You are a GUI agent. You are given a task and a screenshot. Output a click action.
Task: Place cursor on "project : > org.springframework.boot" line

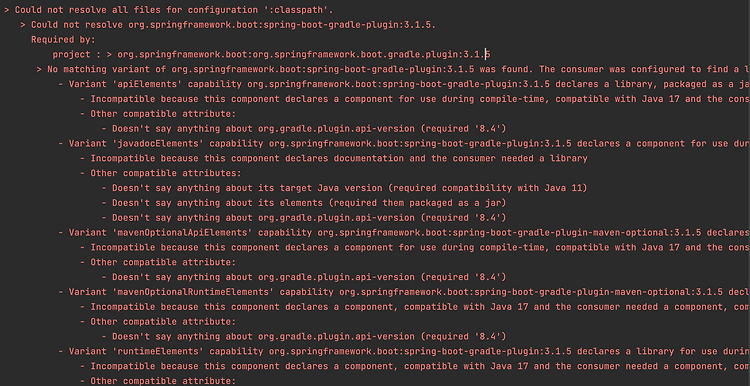point(271,54)
